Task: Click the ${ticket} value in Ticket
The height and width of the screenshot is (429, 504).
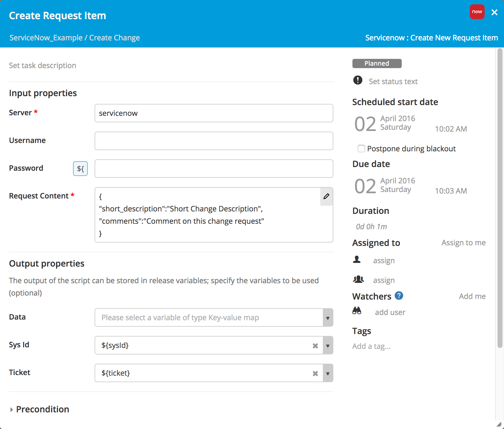Action: tap(116, 373)
